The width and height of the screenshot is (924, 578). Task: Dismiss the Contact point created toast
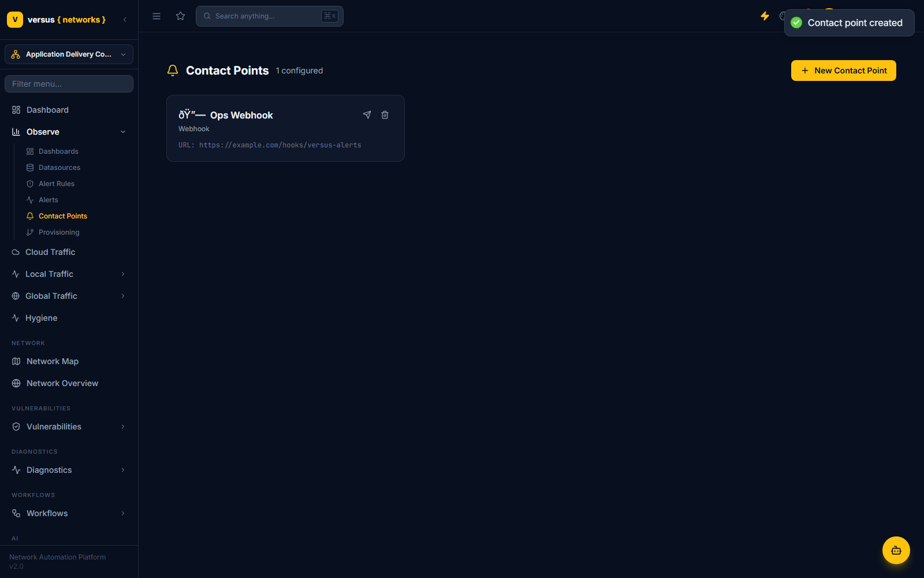pyautogui.click(x=849, y=23)
